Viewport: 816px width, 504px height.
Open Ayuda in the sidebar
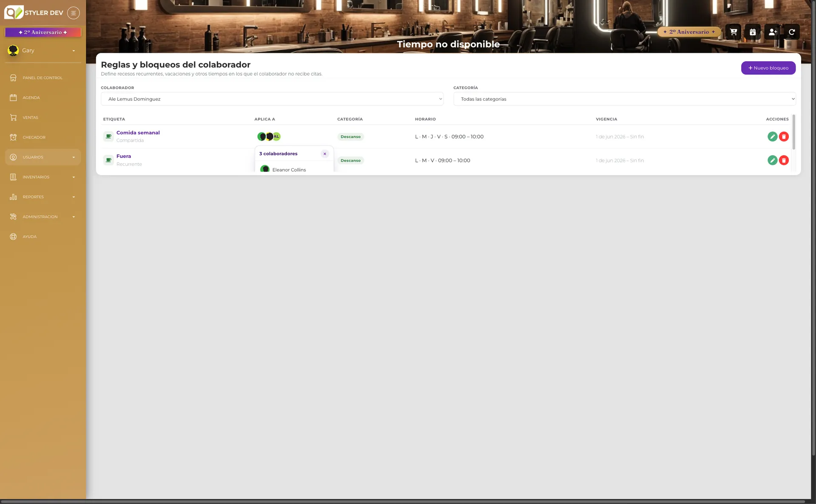(x=43, y=237)
